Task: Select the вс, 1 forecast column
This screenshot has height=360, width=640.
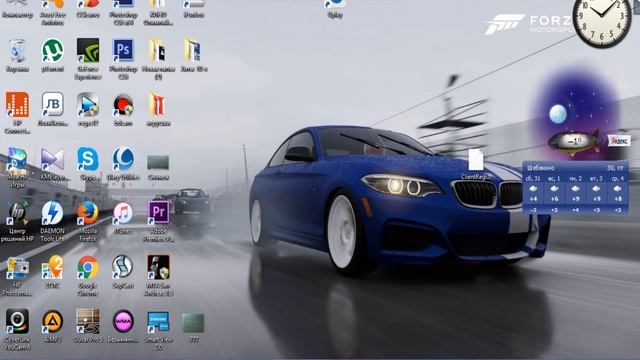Action: pos(554,194)
